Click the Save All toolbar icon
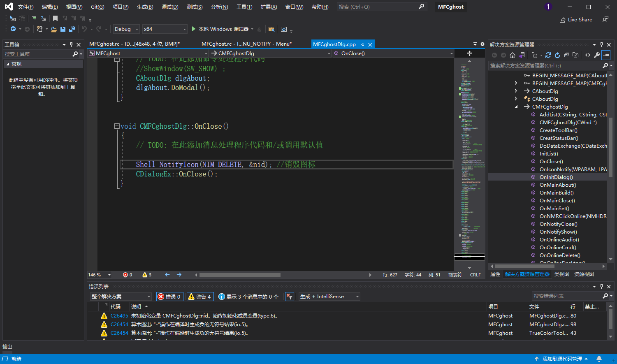The width and height of the screenshot is (617, 364). pos(72,29)
